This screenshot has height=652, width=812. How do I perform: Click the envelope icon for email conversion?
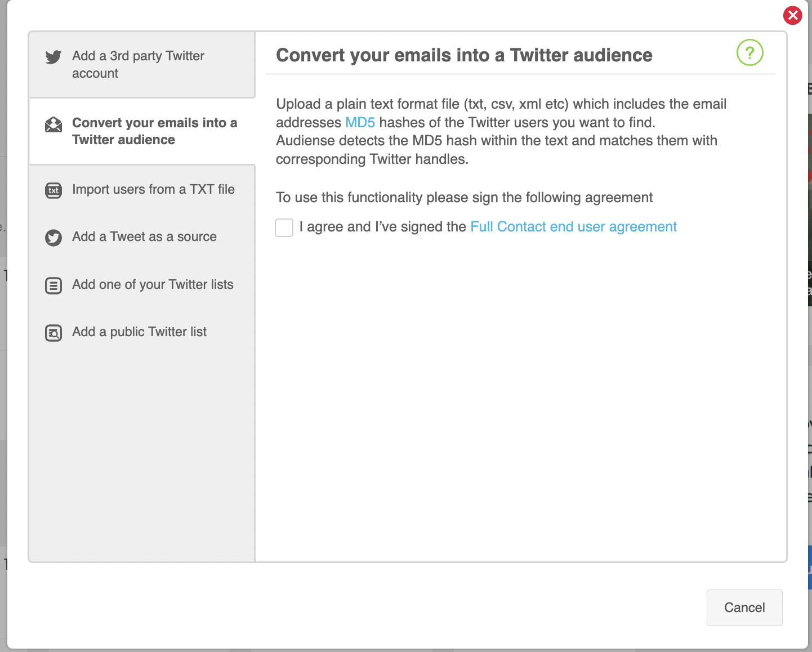[53, 124]
